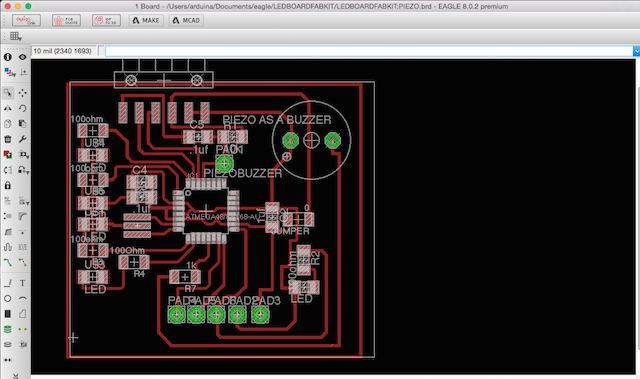Select the Dimension tool
This screenshot has width=640, height=379.
(x=8, y=360)
